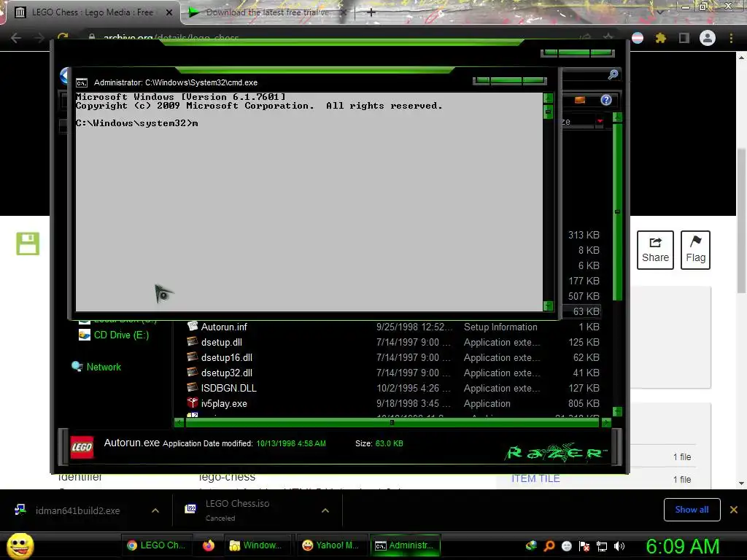
Task: Click Autorun.inf file icon
Action: click(x=193, y=326)
